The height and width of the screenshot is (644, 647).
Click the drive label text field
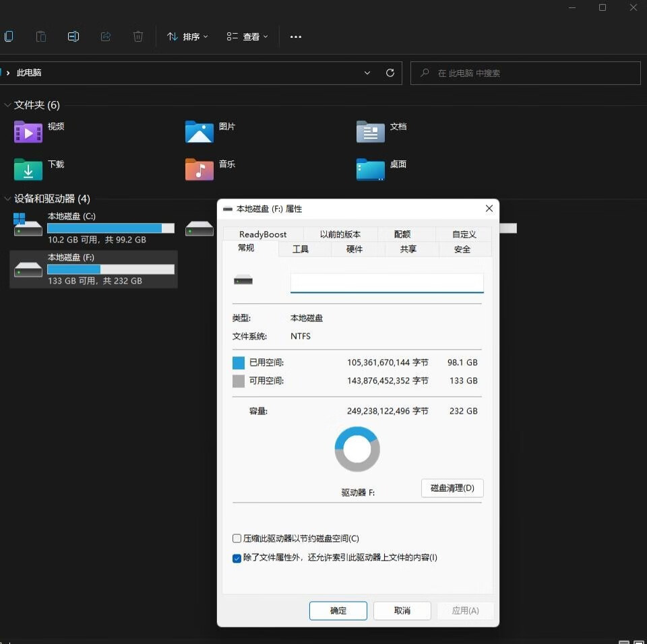pyautogui.click(x=387, y=283)
